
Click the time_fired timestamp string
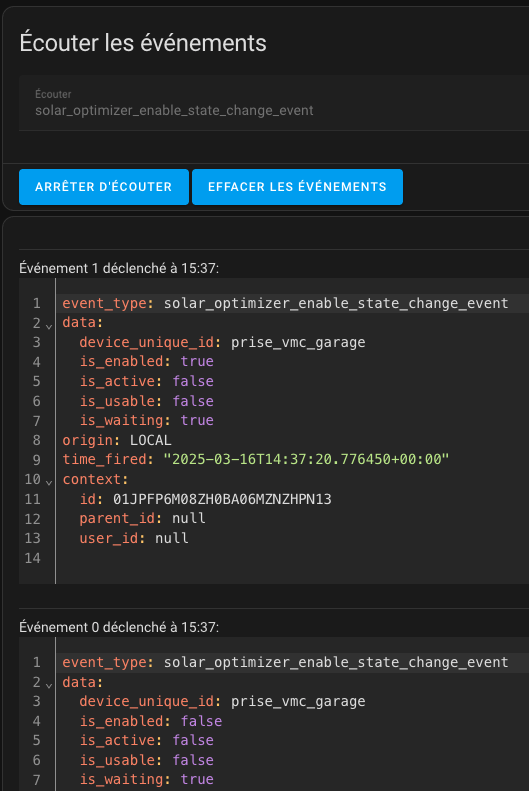[x=306, y=459]
